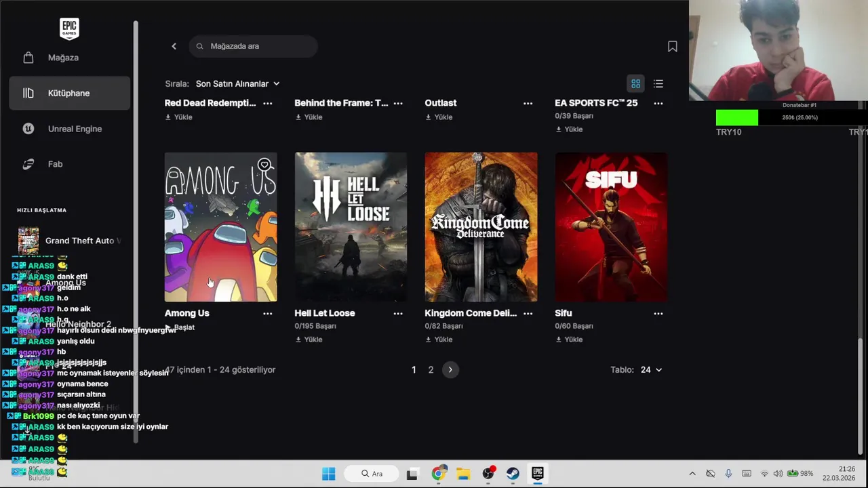This screenshot has width=868, height=488.
Task: Click the volume speaker tray icon
Action: pyautogui.click(x=778, y=474)
